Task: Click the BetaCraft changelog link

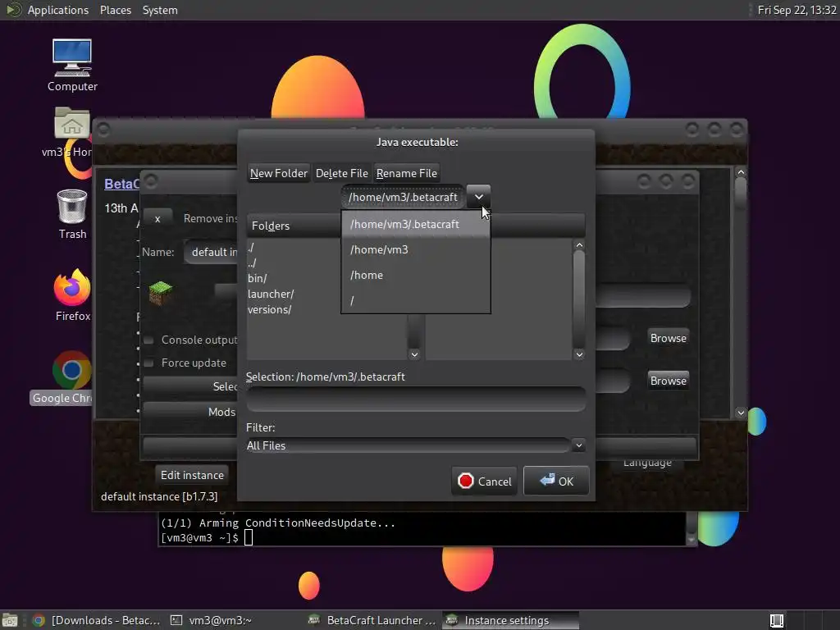Action: pyautogui.click(x=121, y=184)
